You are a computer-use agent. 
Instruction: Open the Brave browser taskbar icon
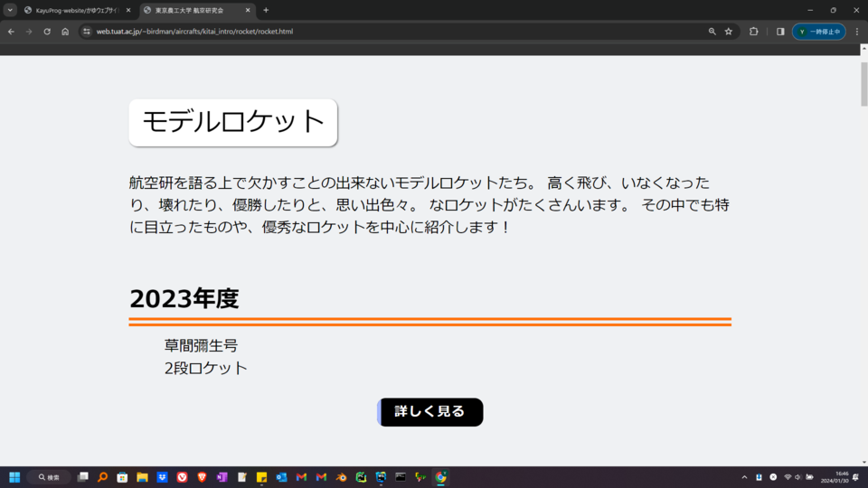(202, 477)
